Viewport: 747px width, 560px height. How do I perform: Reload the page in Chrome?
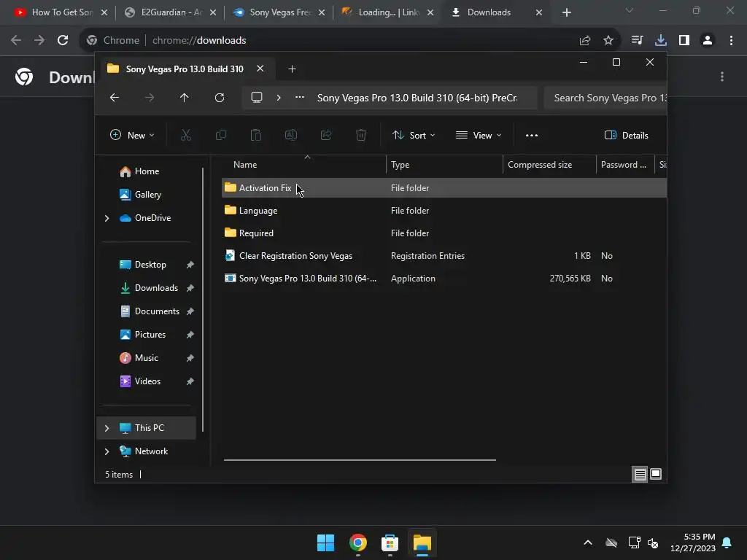(x=63, y=41)
